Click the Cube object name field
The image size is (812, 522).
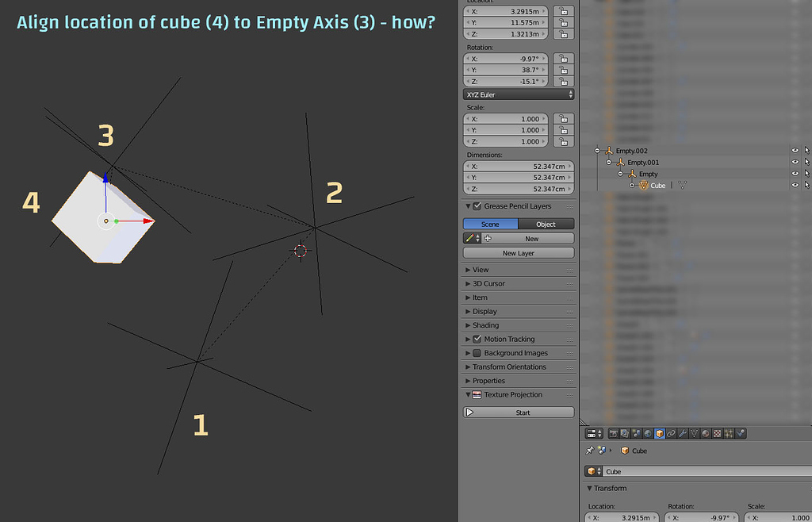tap(708, 471)
